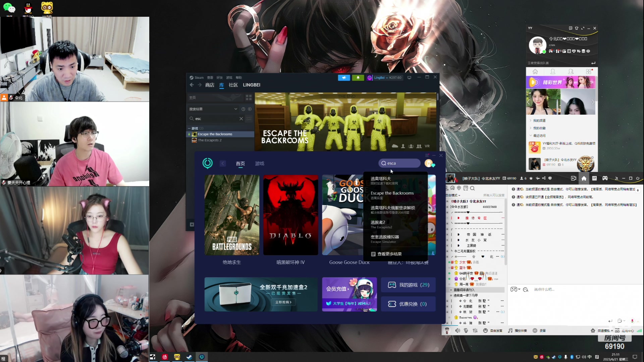
Task: Toggle YY 录音 recording button
Action: tap(539, 330)
